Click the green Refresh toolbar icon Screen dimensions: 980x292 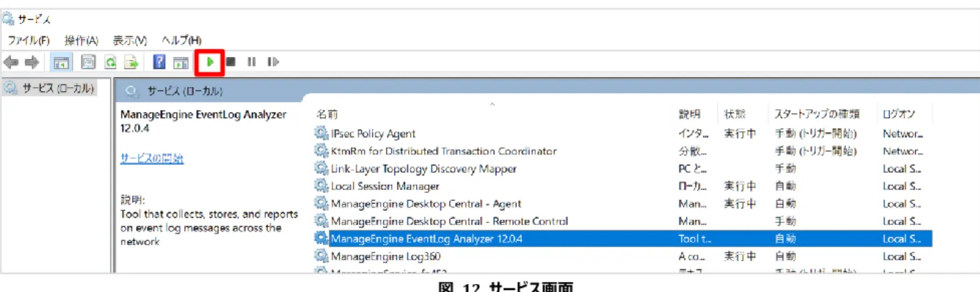pos(110,62)
